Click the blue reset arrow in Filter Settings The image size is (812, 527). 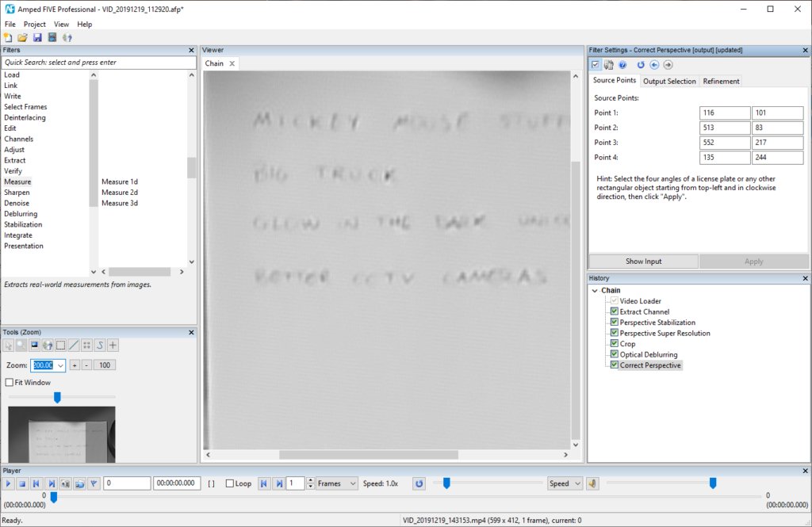pos(641,65)
